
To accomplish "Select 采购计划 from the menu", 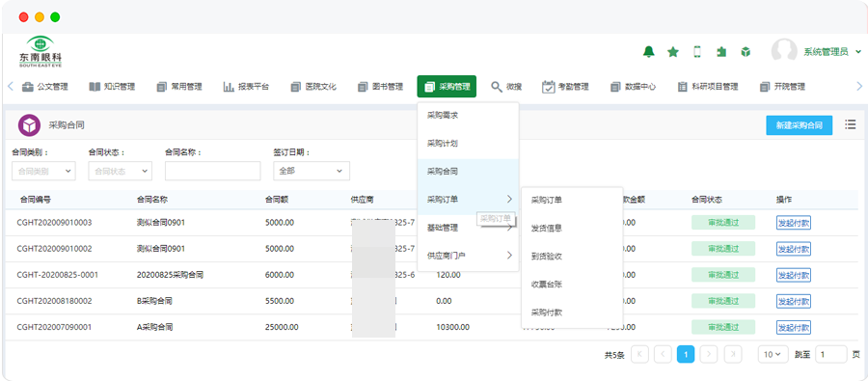I will 468,144.
